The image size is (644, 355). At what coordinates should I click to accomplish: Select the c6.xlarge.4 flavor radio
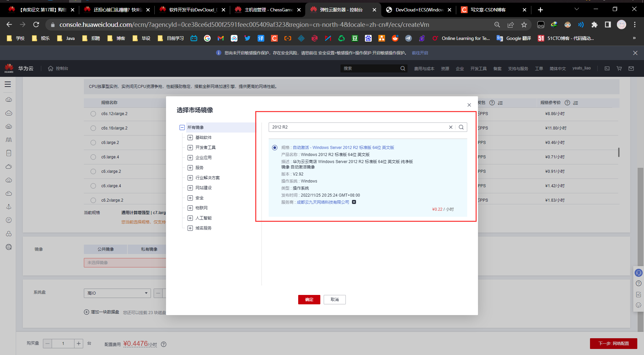93,186
